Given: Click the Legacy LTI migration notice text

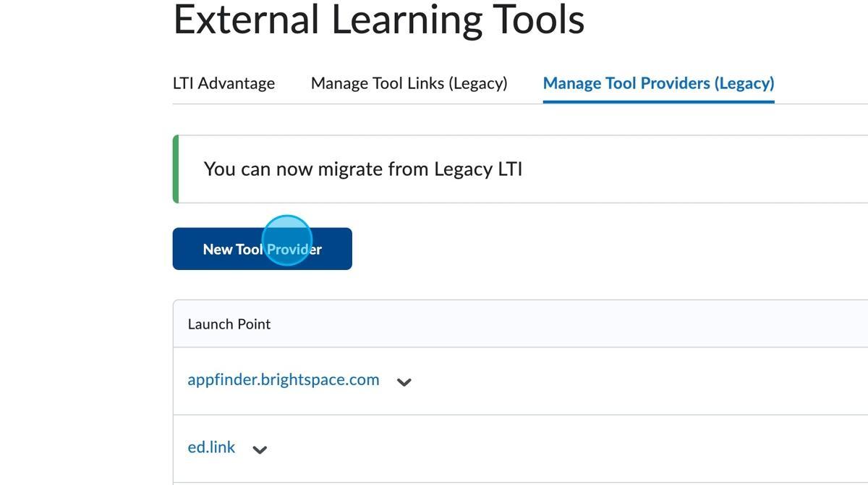Looking at the screenshot, I should [362, 169].
